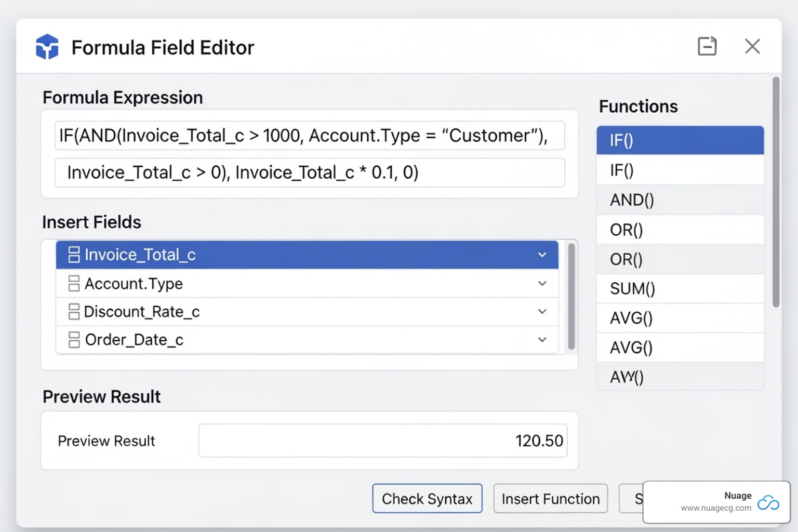798x532 pixels.
Task: Open the www.nuagecg.com link
Action: (x=716, y=508)
